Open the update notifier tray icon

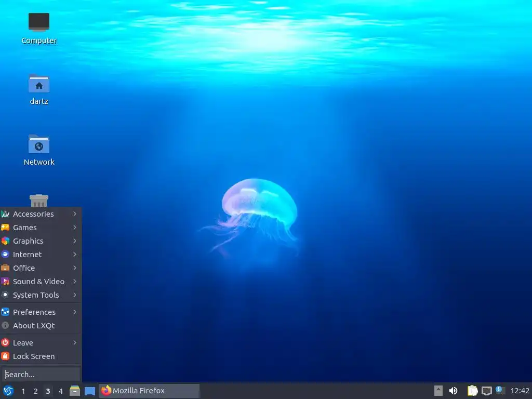(500, 390)
